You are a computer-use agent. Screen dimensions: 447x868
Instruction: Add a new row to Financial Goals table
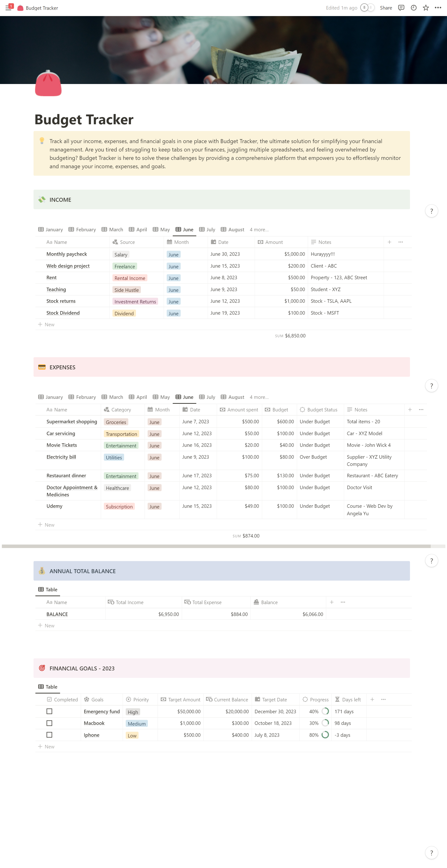click(46, 746)
